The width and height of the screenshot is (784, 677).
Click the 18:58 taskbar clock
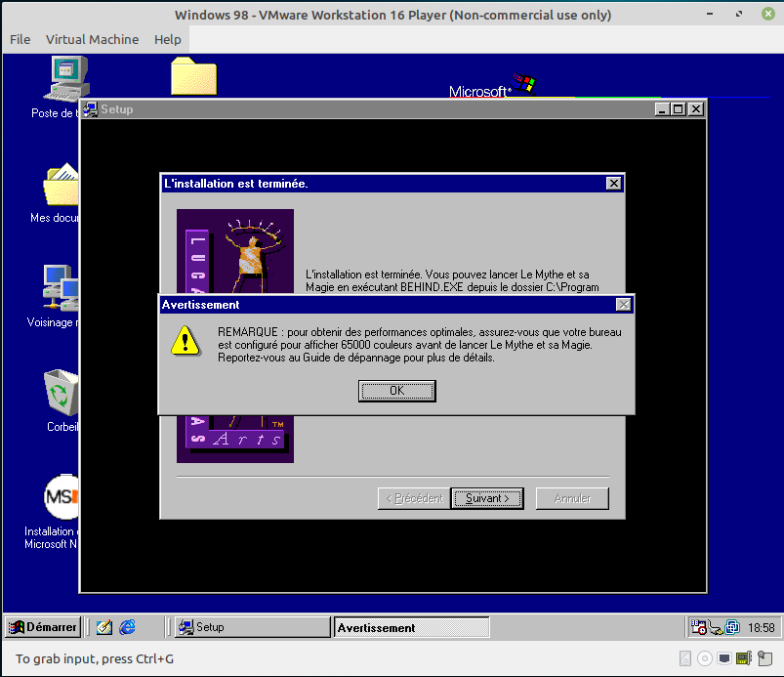coord(761,627)
